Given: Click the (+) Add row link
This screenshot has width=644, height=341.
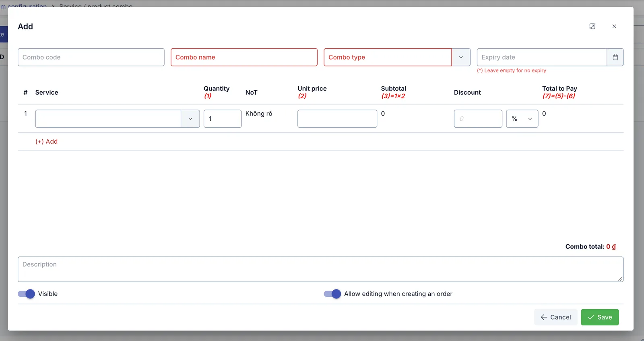Looking at the screenshot, I should (x=46, y=142).
